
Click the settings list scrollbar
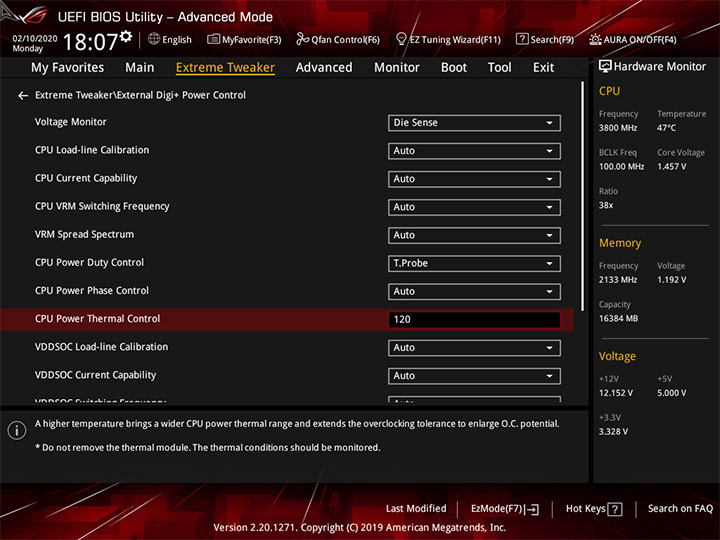[583, 197]
